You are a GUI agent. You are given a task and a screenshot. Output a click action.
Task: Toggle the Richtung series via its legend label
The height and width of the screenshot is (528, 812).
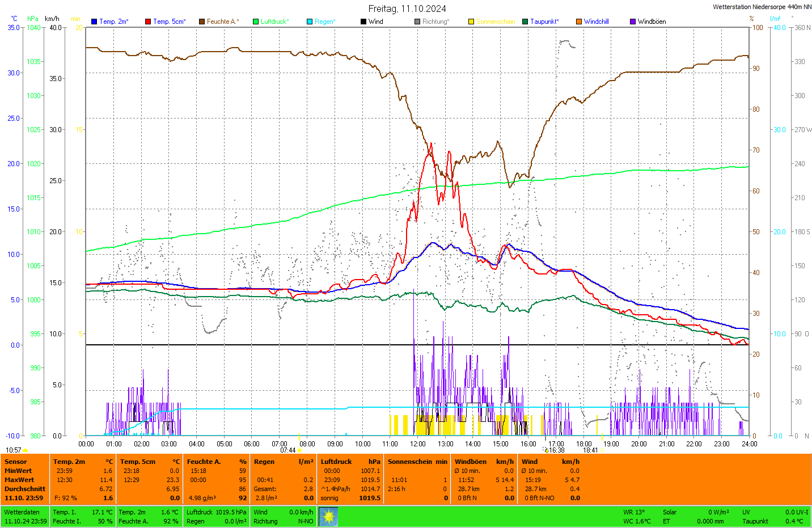pos(435,22)
